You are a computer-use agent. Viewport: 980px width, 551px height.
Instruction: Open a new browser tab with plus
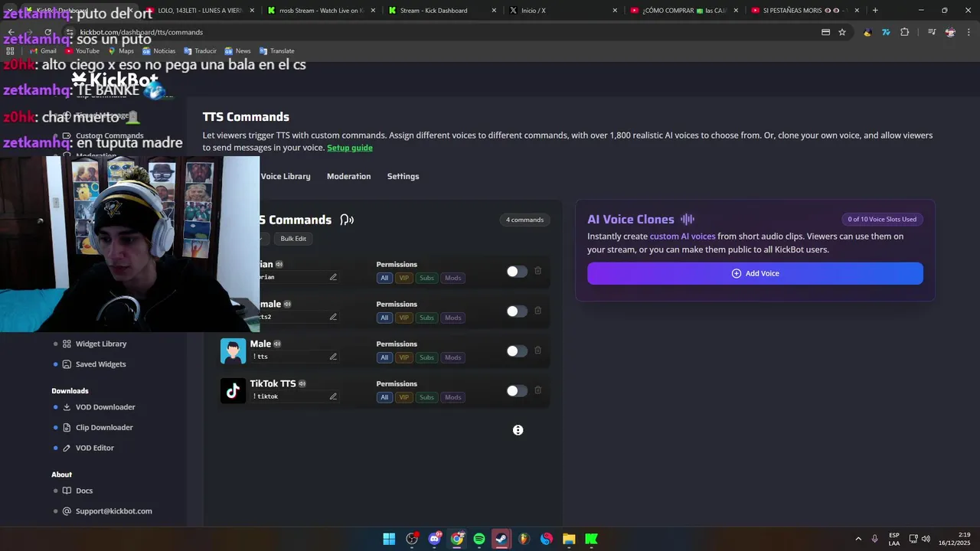[875, 11]
